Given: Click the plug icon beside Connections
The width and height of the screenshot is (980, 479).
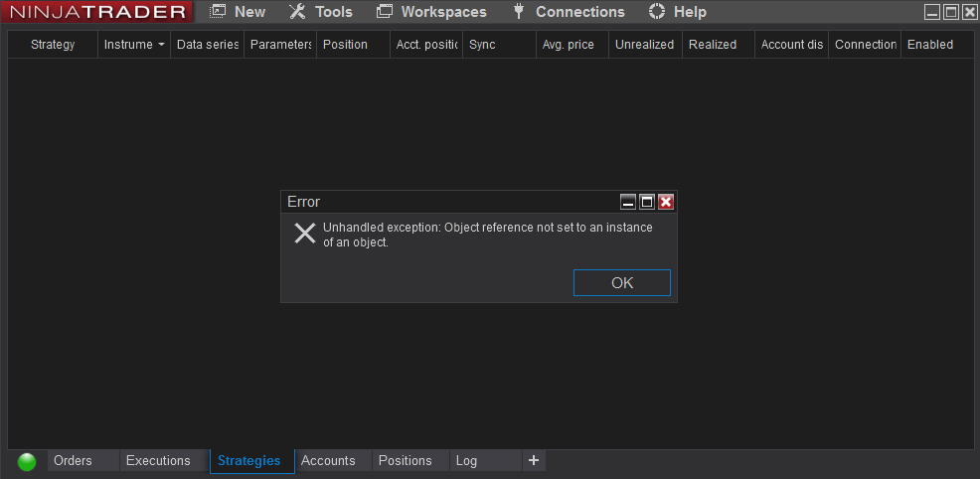Looking at the screenshot, I should tap(519, 12).
